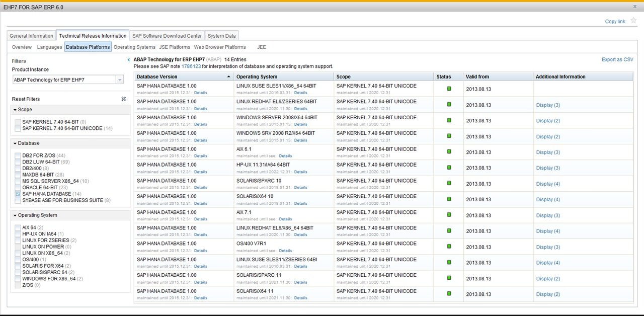Image resolution: width=644 pixels, height=316 pixels.
Task: Sort by Valid from column header
Action: [x=499, y=76]
